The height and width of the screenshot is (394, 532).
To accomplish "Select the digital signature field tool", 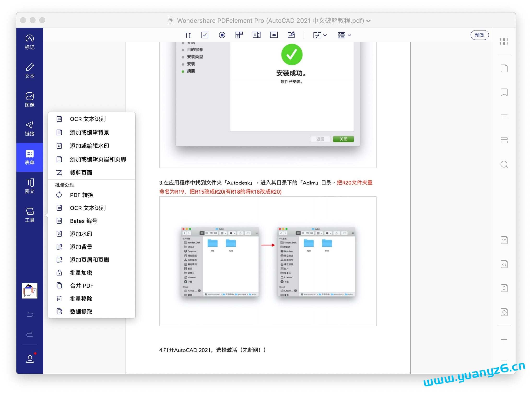I will 292,35.
